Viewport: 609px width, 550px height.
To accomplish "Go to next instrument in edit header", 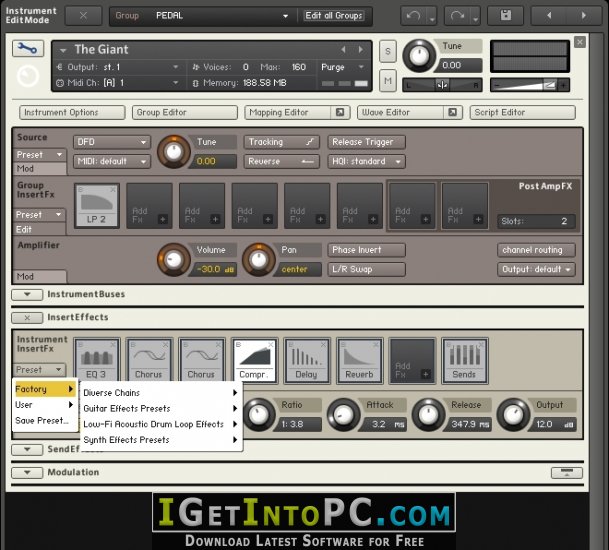I will [583, 16].
